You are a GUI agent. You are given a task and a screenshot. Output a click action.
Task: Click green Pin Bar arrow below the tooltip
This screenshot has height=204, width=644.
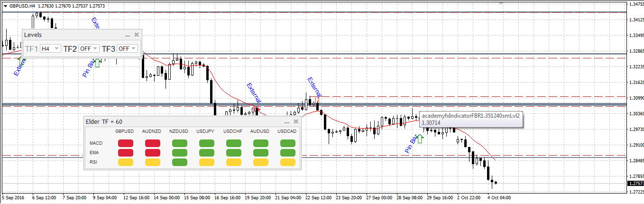click(x=420, y=139)
